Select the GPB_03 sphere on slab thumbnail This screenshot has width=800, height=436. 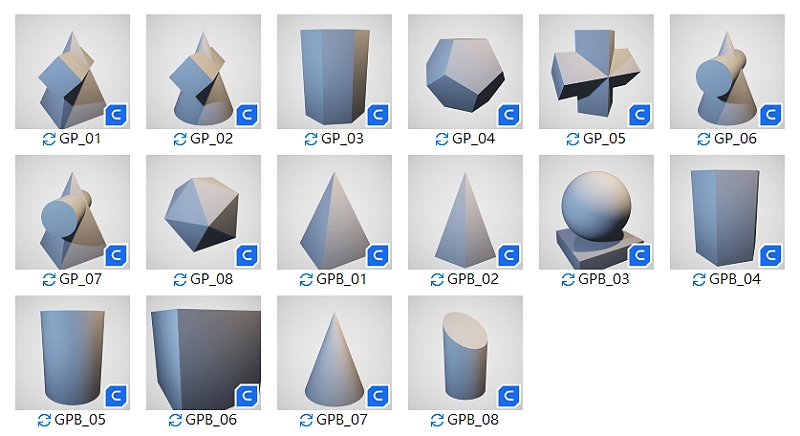[x=596, y=212]
